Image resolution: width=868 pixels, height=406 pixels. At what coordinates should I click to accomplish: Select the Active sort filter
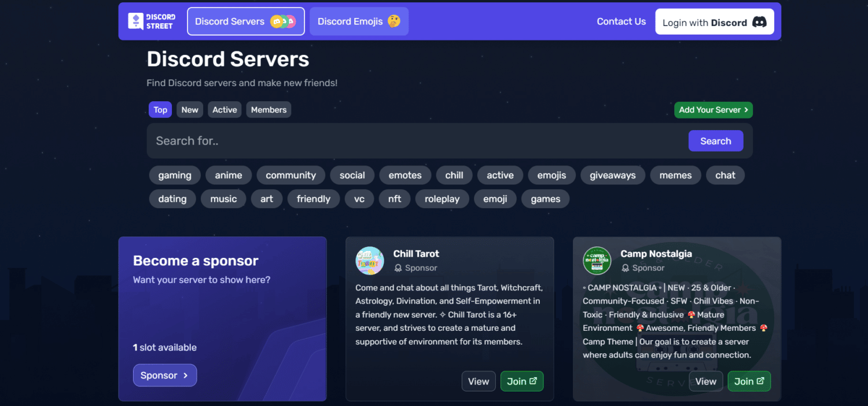(225, 110)
